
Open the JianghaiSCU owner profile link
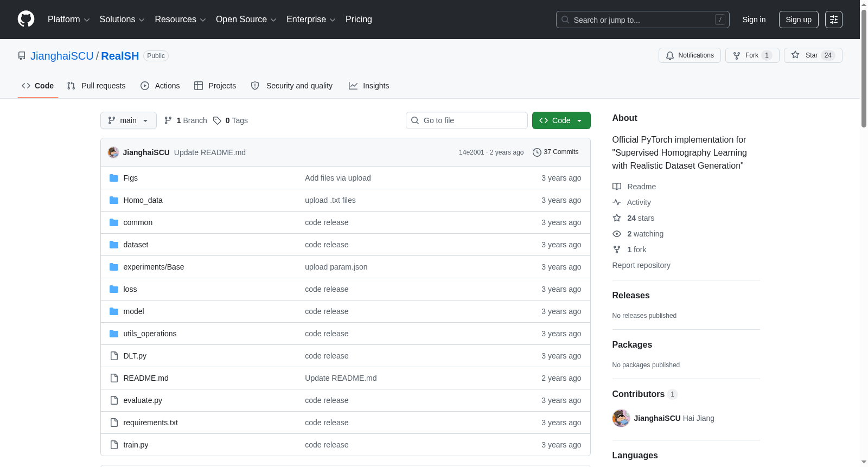tap(62, 56)
